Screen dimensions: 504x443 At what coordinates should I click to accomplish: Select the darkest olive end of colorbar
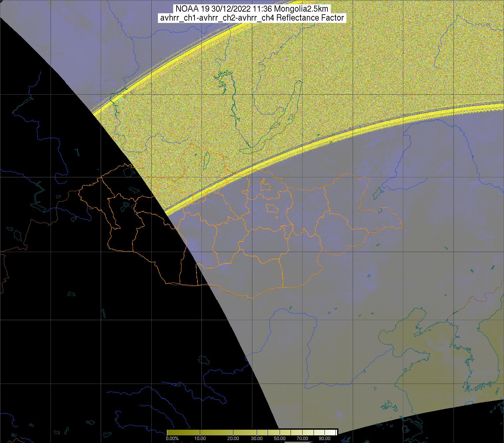pyautogui.click(x=169, y=432)
